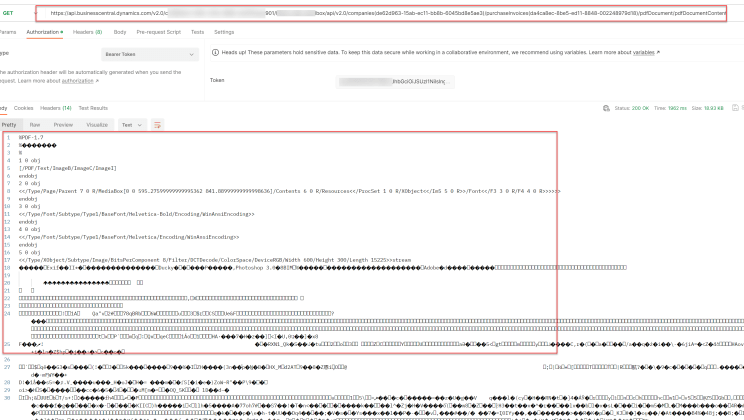Select the Authorization request tab
744x420 pixels.
pyautogui.click(x=45, y=32)
